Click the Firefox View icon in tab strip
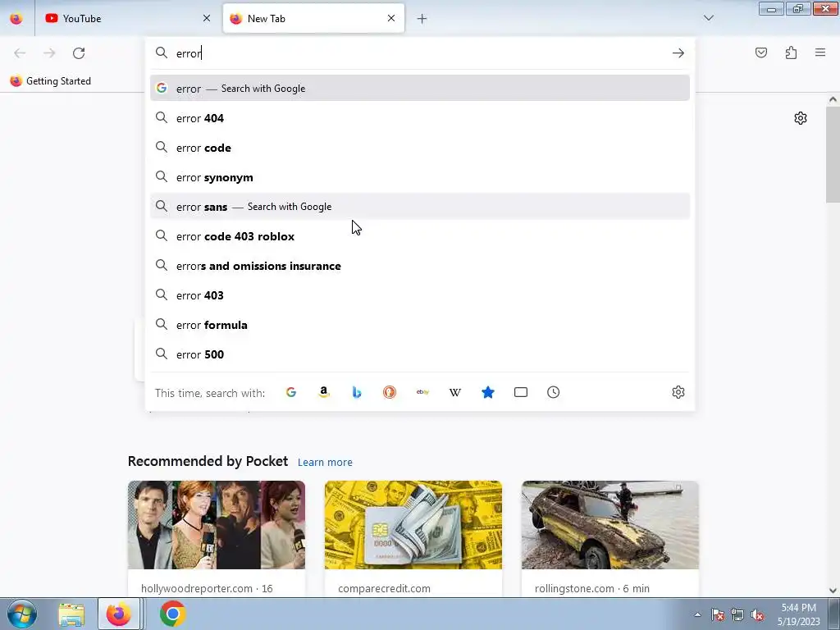840x630 pixels. 16,19
